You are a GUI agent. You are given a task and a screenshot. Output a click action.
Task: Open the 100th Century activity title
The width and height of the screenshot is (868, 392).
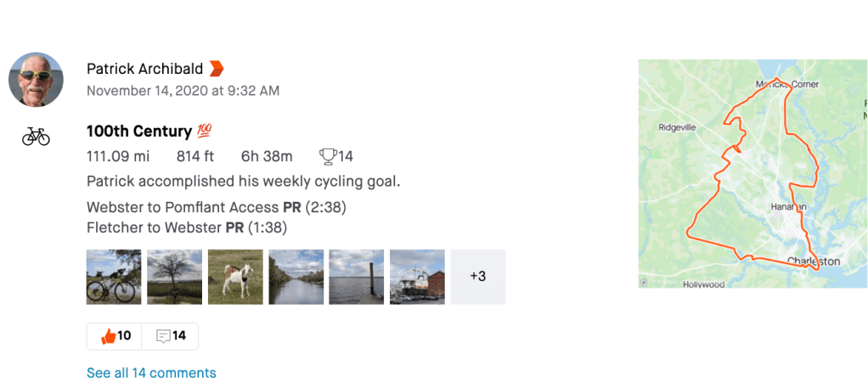138,132
